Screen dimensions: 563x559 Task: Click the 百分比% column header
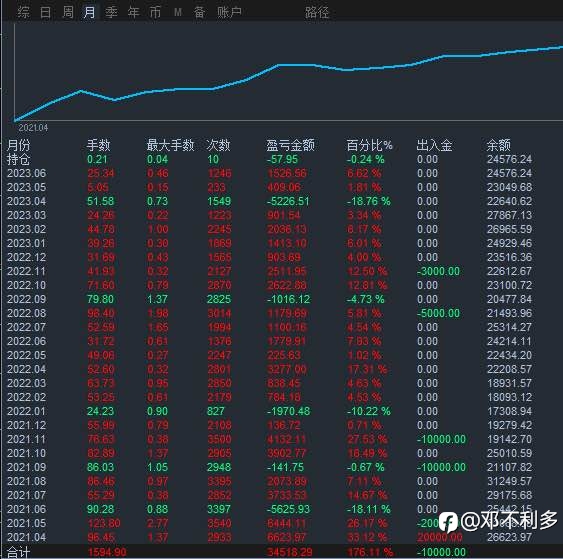click(x=369, y=145)
